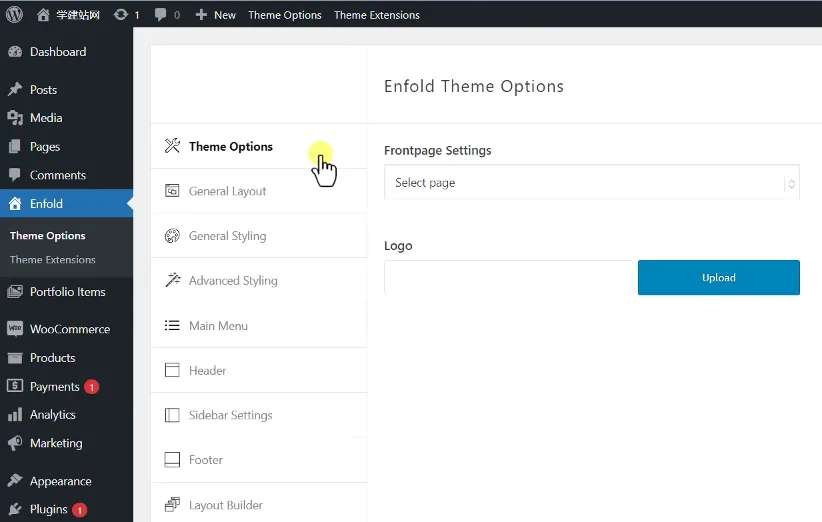The width and height of the screenshot is (822, 522).
Task: Switch to the General Styling tab
Action: pos(259,236)
